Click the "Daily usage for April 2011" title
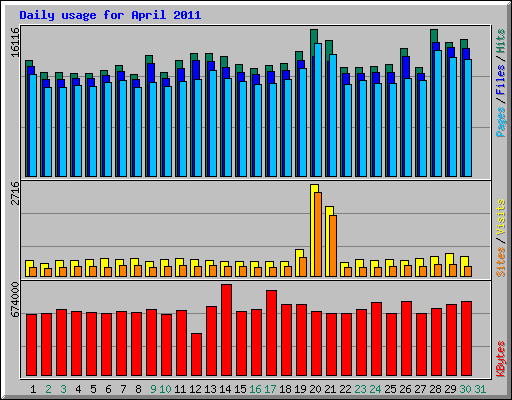This screenshot has height=400, width=512. pyautogui.click(x=110, y=15)
